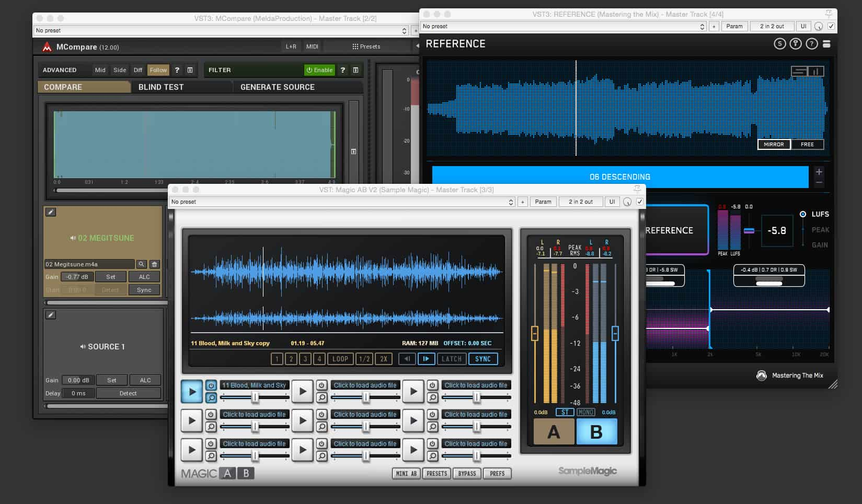Click Magic AB play-from-cue transport icon
The height and width of the screenshot is (504, 862).
[x=426, y=359]
